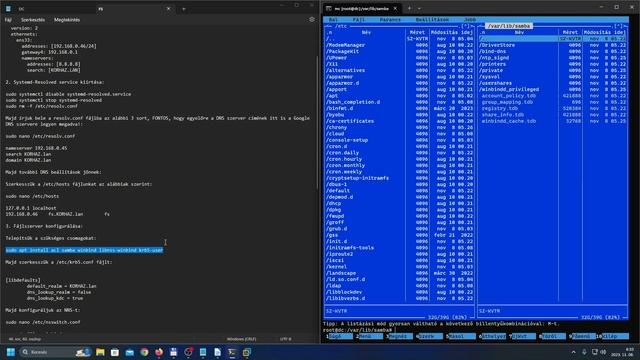
Task: Select /DriverStore in samba panel
Action: pos(553,45)
